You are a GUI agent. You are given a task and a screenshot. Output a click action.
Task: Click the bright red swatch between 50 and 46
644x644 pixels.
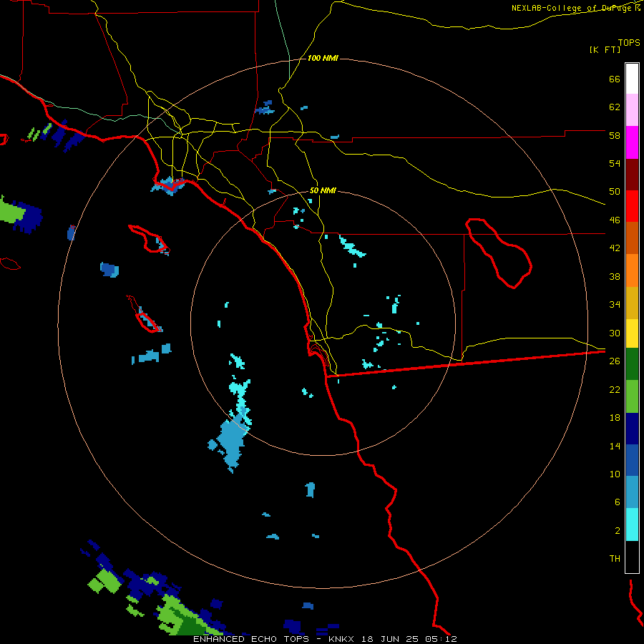click(632, 206)
